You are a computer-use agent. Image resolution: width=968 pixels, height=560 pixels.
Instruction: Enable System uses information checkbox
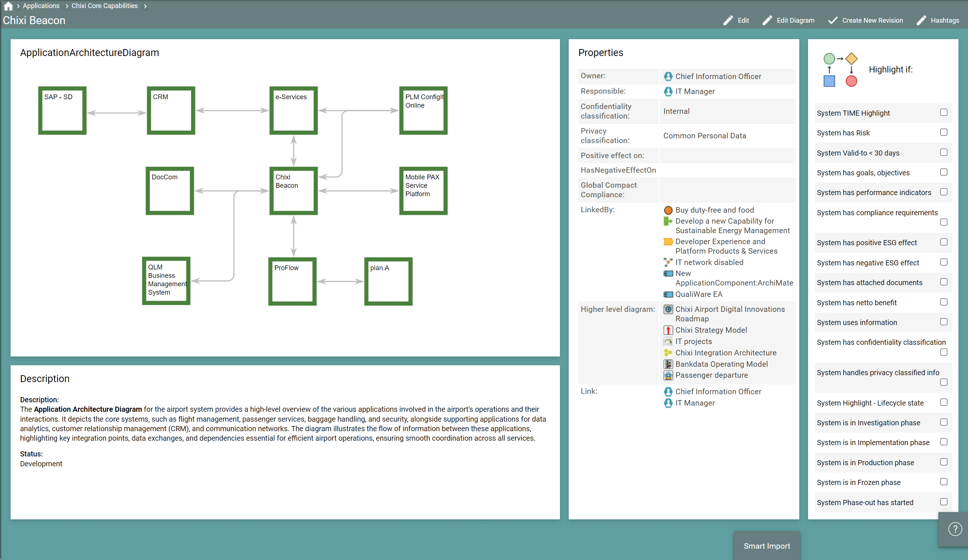(x=943, y=322)
